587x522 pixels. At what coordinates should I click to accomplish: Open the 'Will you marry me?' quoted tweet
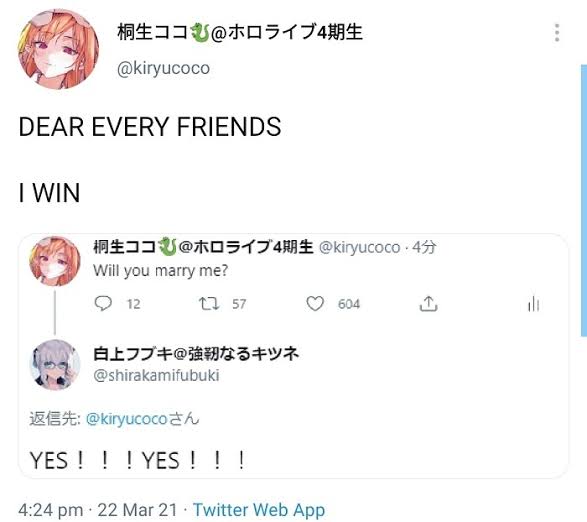[x=160, y=270]
